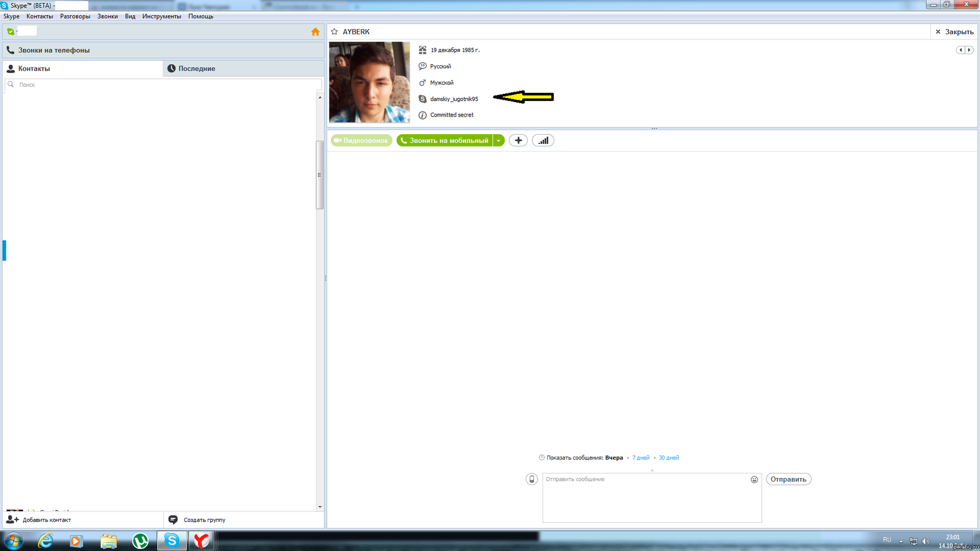Expand the arrow next to Звонить на мобильный

499,141
